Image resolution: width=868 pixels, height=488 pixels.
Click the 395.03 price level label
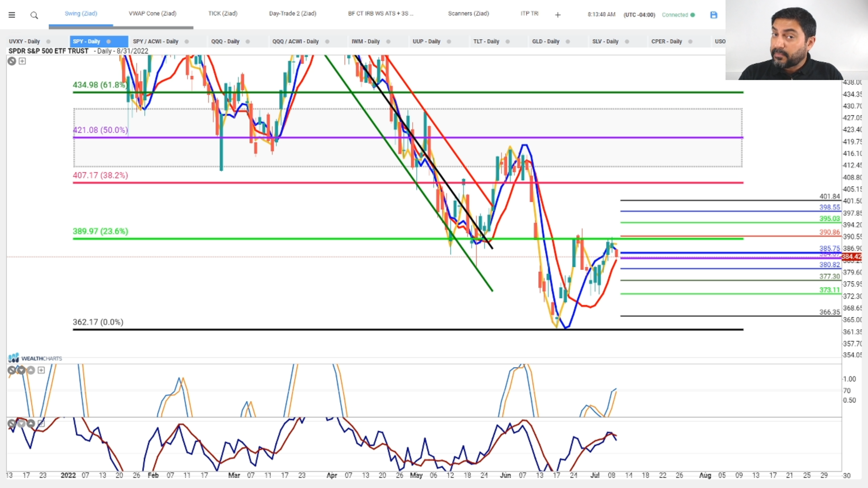(x=830, y=219)
